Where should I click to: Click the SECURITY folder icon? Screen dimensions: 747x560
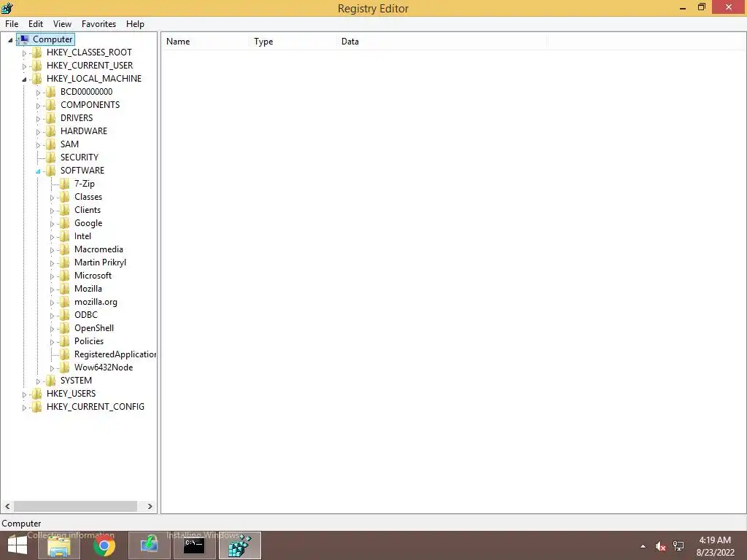click(x=51, y=157)
